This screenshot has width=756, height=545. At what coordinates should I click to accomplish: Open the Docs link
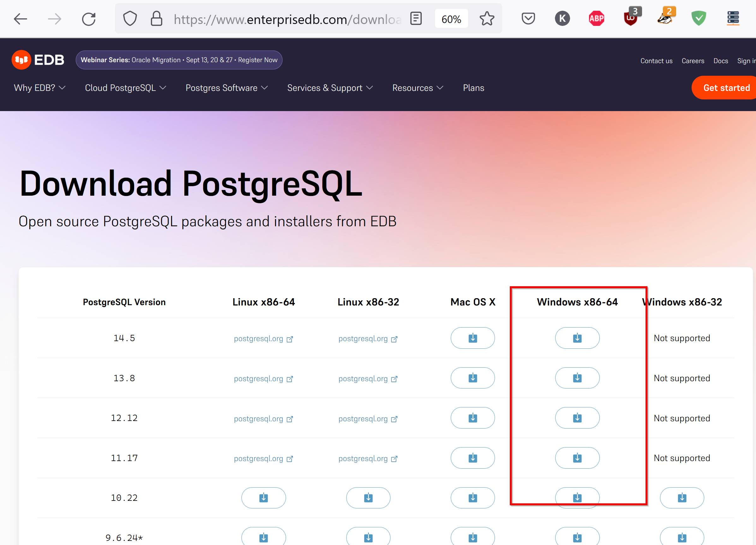(720, 61)
